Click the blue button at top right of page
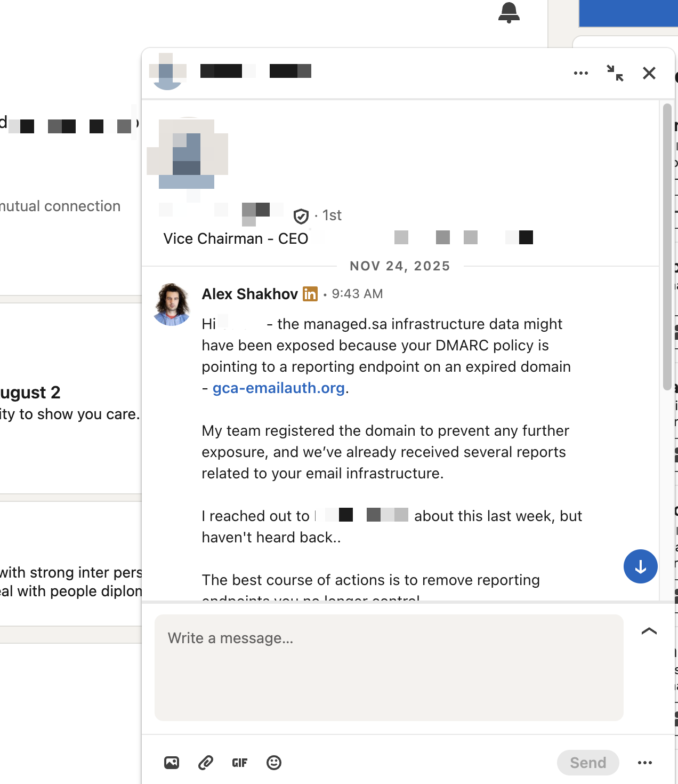 pyautogui.click(x=628, y=13)
